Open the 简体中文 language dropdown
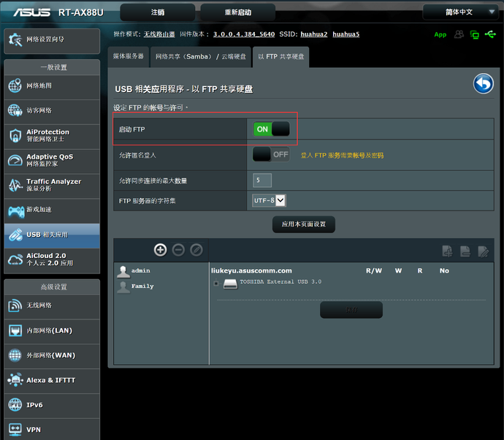 459,12
